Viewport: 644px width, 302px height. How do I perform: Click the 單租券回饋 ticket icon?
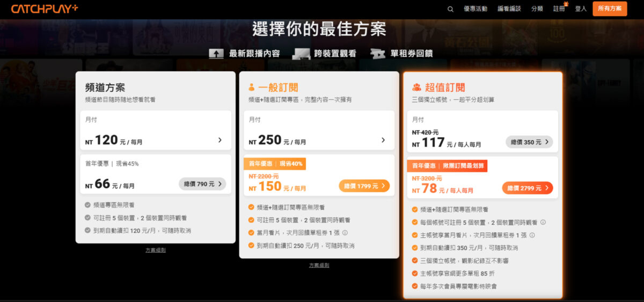click(x=378, y=54)
